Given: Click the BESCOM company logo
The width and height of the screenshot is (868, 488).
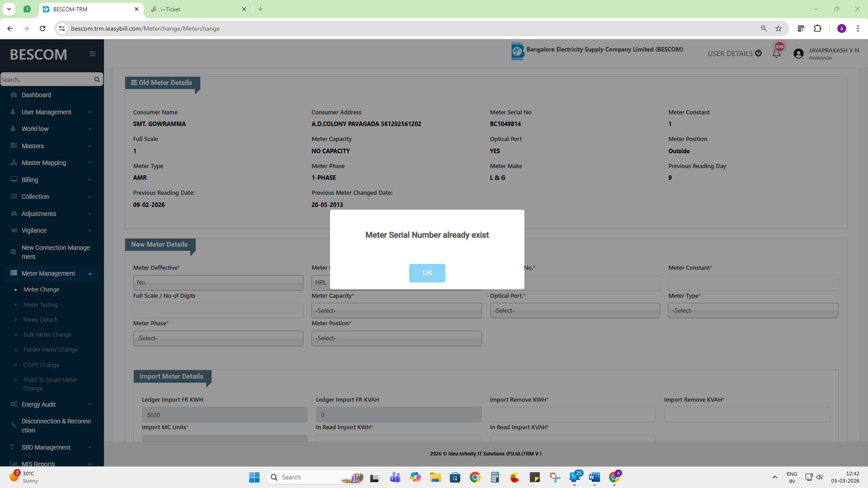Looking at the screenshot, I should [517, 52].
